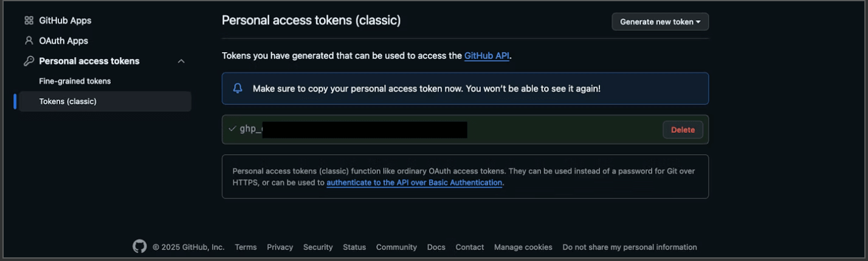The image size is (868, 261).
Task: Click the green checkmark beside the token
Action: click(x=232, y=129)
